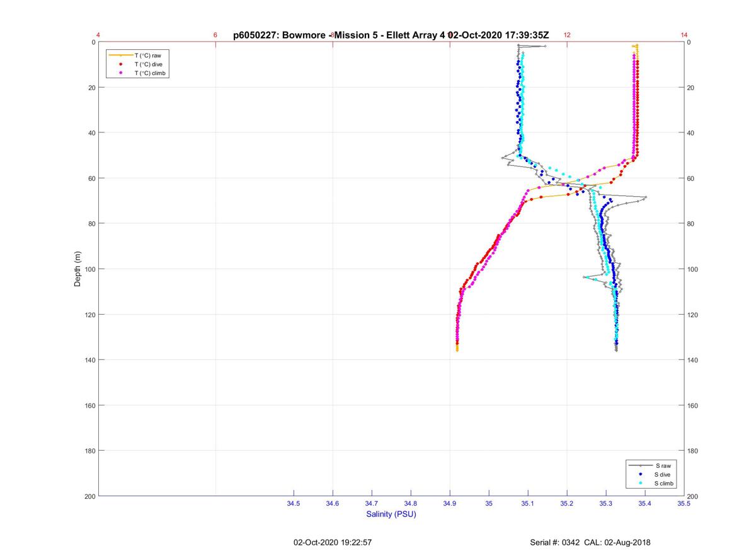The height and width of the screenshot is (558, 756).
Task: Click the left-axis depth tick label 160
Action: pos(89,405)
